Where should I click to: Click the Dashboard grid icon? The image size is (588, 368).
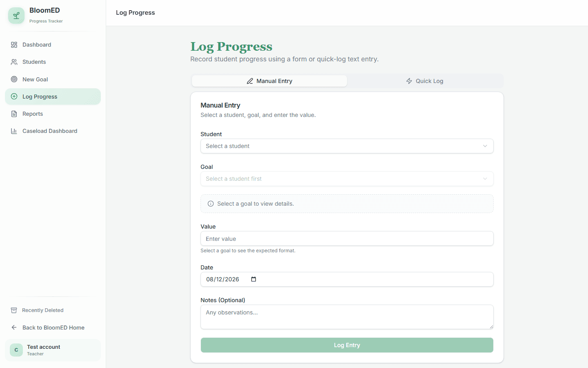(x=14, y=45)
